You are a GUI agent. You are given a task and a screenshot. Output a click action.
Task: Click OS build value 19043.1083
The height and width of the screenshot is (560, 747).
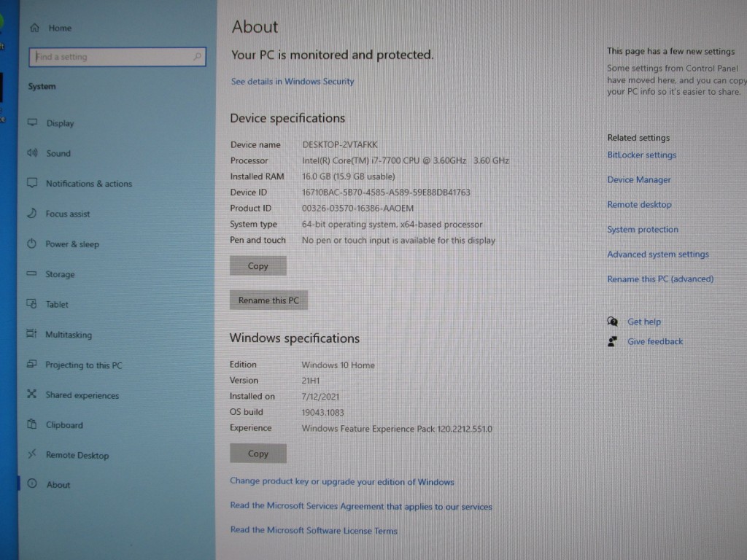click(x=322, y=413)
